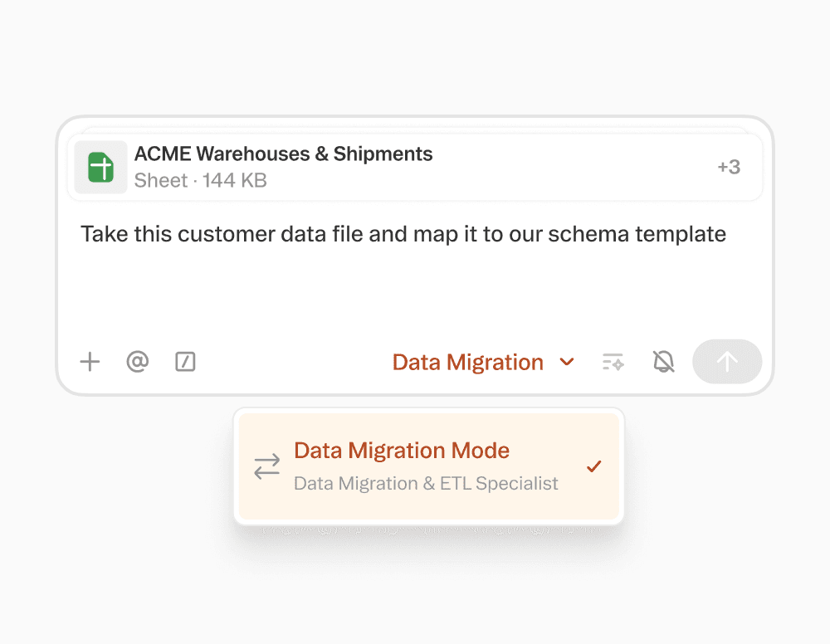Click the response preferences list icon
Viewport: 830px width, 644px height.
point(613,362)
